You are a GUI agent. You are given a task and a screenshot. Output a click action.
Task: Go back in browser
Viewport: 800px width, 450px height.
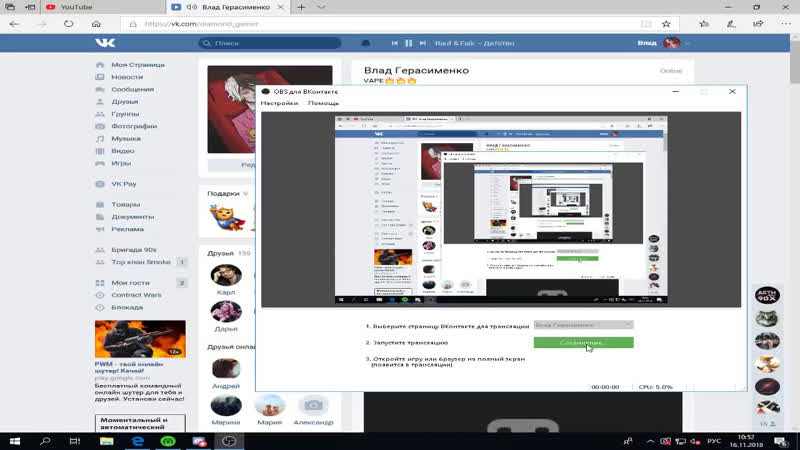tap(14, 24)
